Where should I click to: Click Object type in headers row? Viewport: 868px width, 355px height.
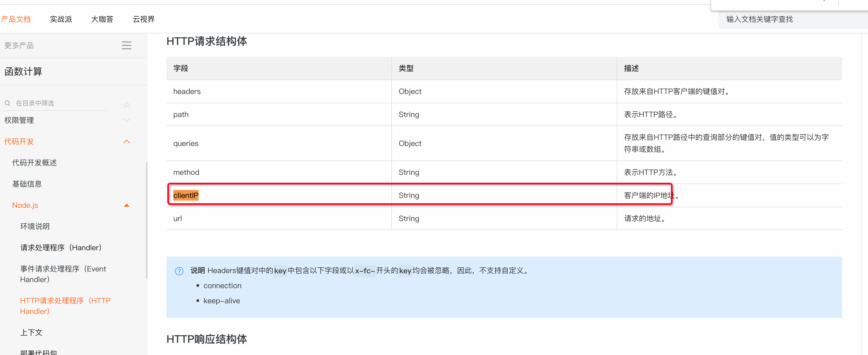pos(410,91)
